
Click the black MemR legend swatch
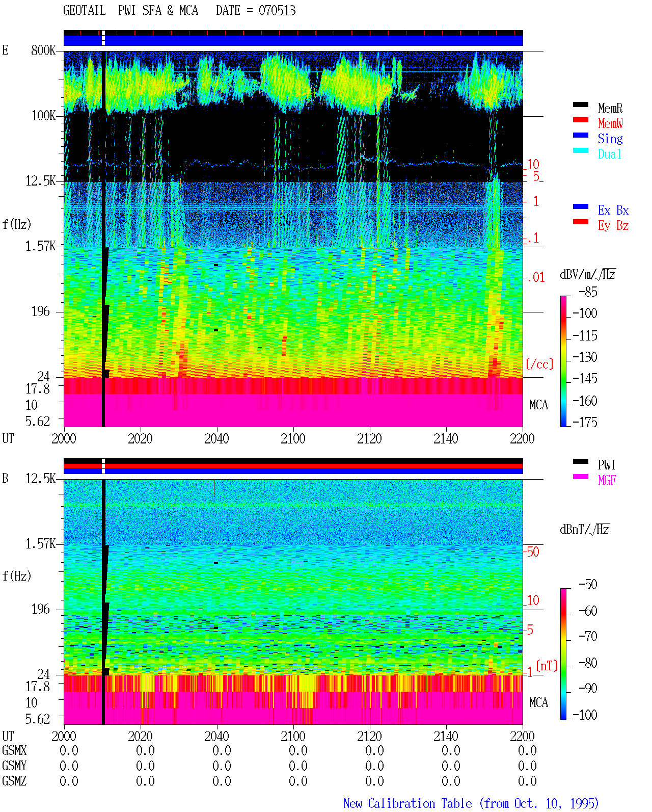tap(581, 104)
